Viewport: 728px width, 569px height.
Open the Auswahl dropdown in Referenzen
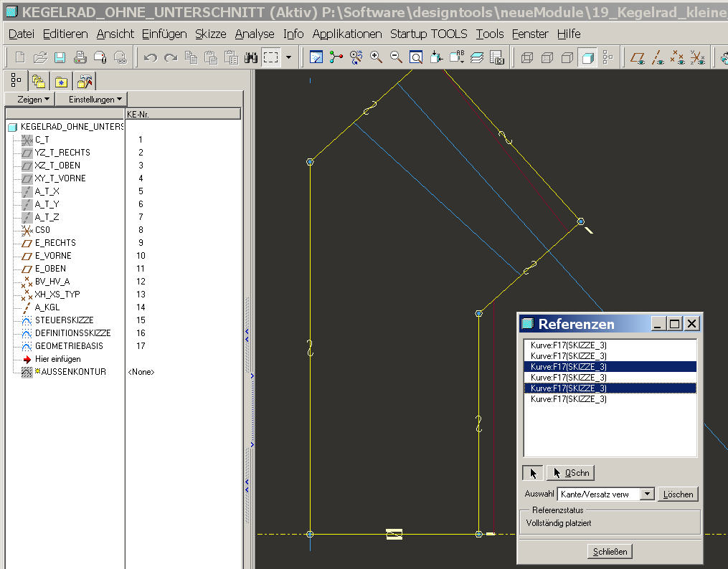coord(647,494)
